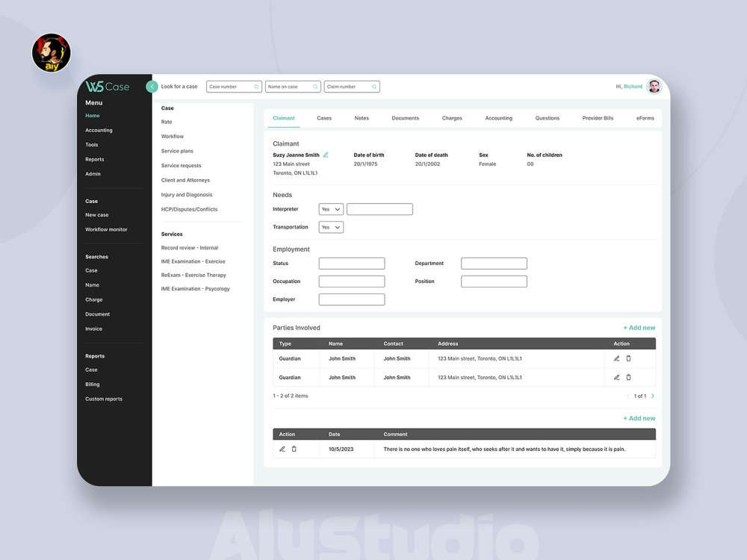Go to next page of Parties Involved
Screen dimensions: 747x560
[653, 396]
